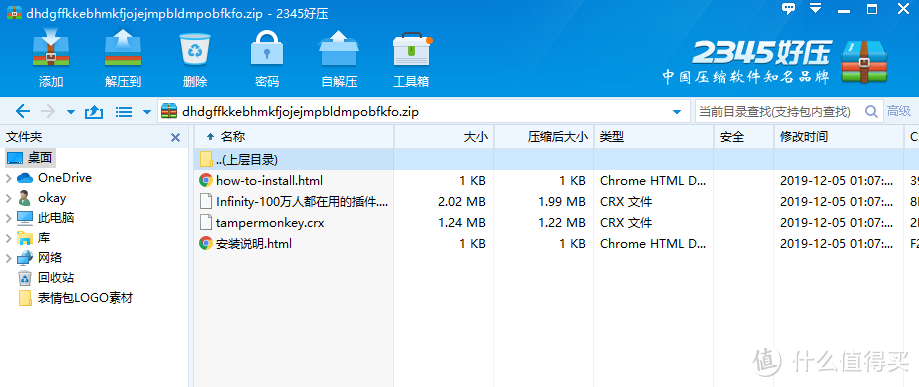Select the 安装说明.html file
This screenshot has width=919, height=387.
[x=254, y=244]
